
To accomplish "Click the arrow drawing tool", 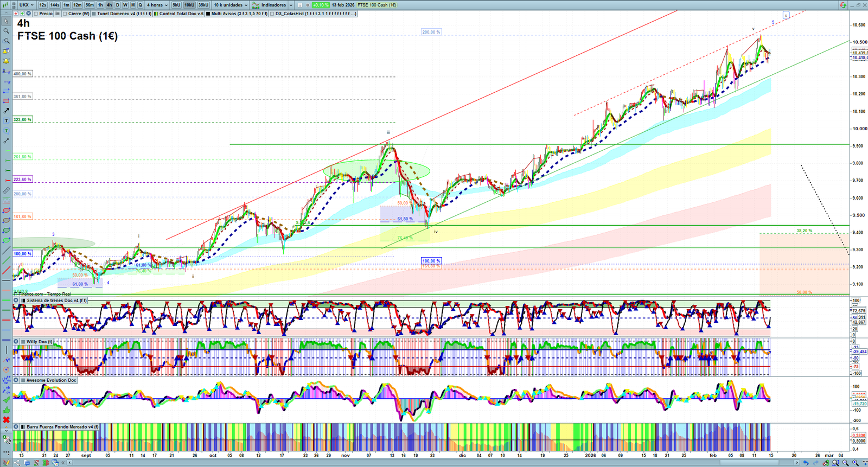I will click(7, 111).
